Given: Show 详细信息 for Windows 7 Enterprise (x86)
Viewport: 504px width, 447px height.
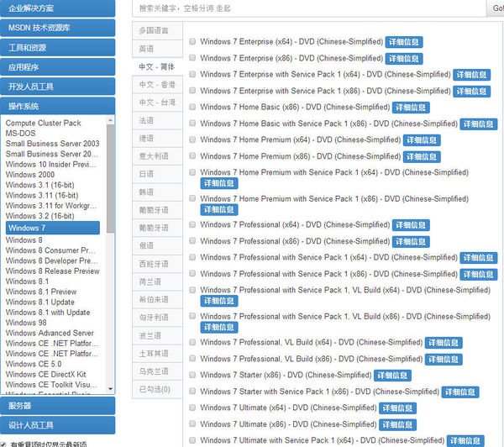Looking at the screenshot, I should pyautogui.click(x=404, y=59).
